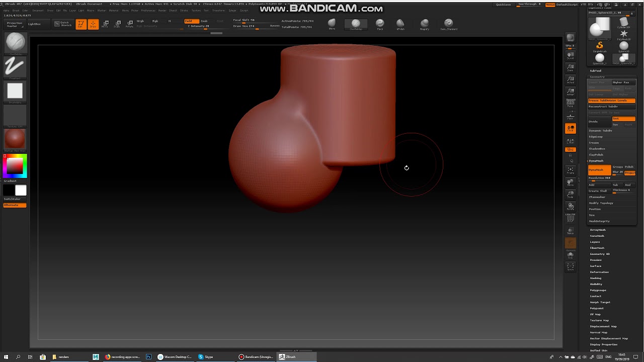The image size is (644, 362).
Task: Expand the Modify Topology section
Action: click(x=601, y=203)
